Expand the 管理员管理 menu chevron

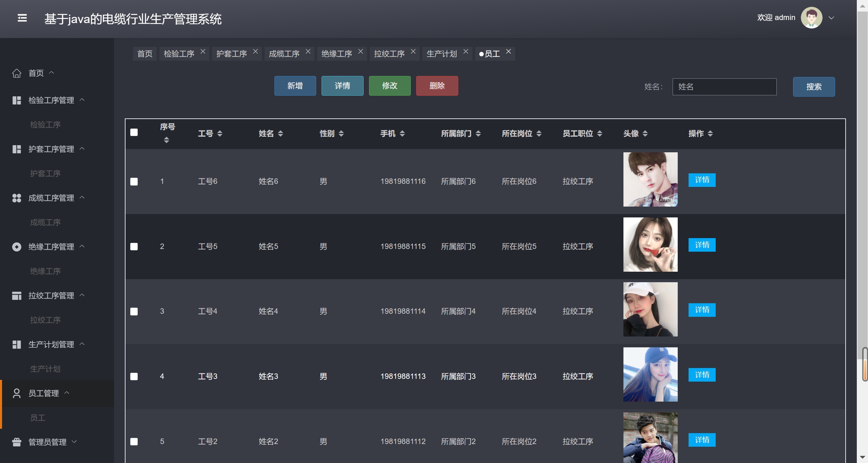point(74,442)
